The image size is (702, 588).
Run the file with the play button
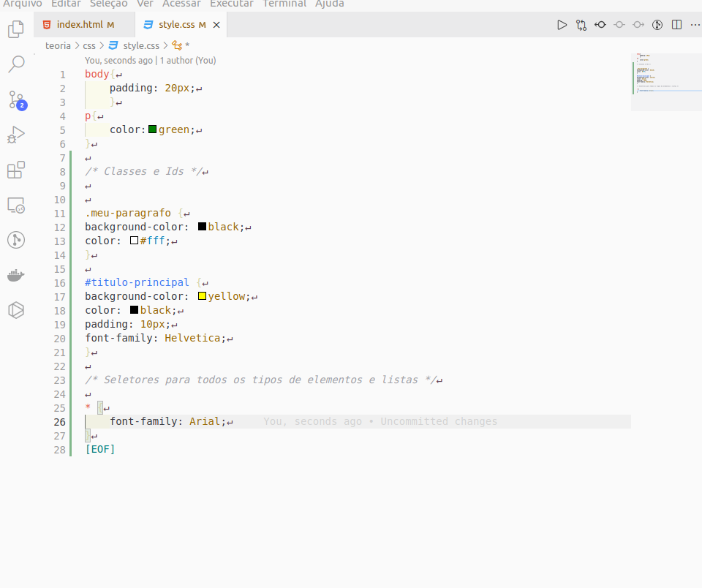click(x=562, y=25)
